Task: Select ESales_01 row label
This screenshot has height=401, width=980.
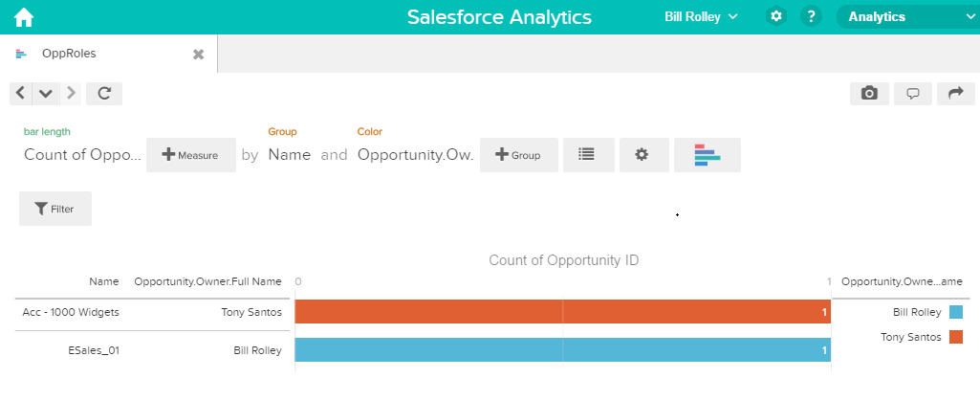Action: point(94,350)
